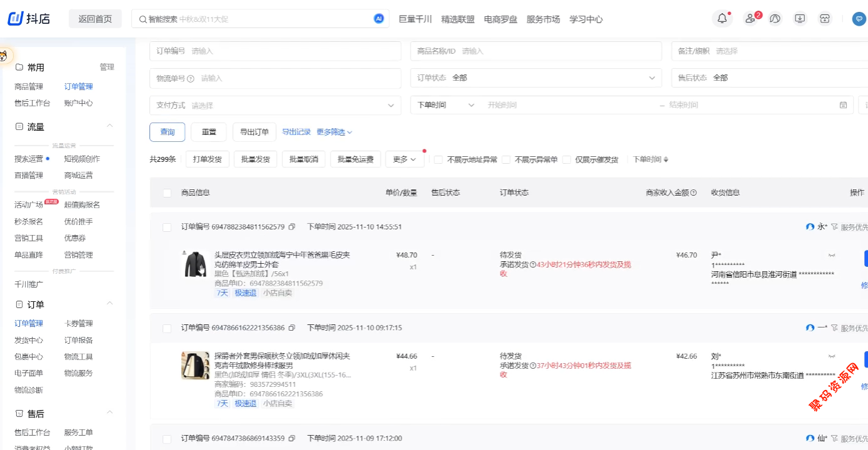Copy order number 6947882384811562579
The width and height of the screenshot is (868, 450).
(x=292, y=227)
